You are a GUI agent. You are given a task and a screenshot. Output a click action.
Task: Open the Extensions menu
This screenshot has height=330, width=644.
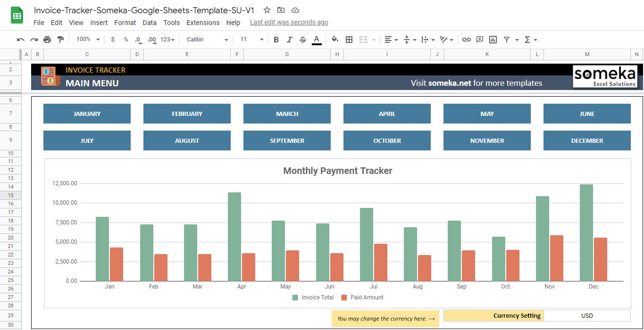pyautogui.click(x=203, y=23)
